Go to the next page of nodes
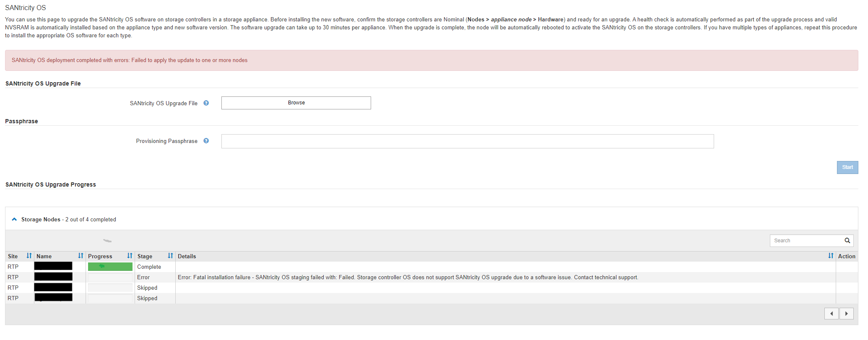 (x=846, y=314)
